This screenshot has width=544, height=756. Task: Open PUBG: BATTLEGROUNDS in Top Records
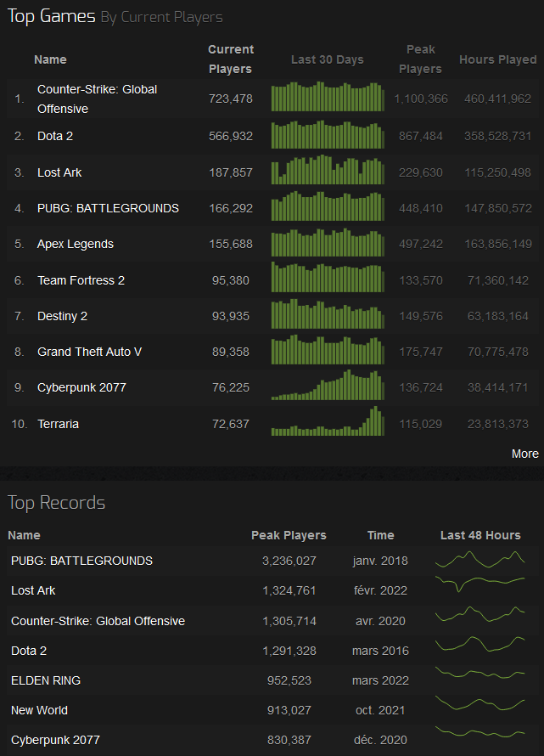click(82, 561)
